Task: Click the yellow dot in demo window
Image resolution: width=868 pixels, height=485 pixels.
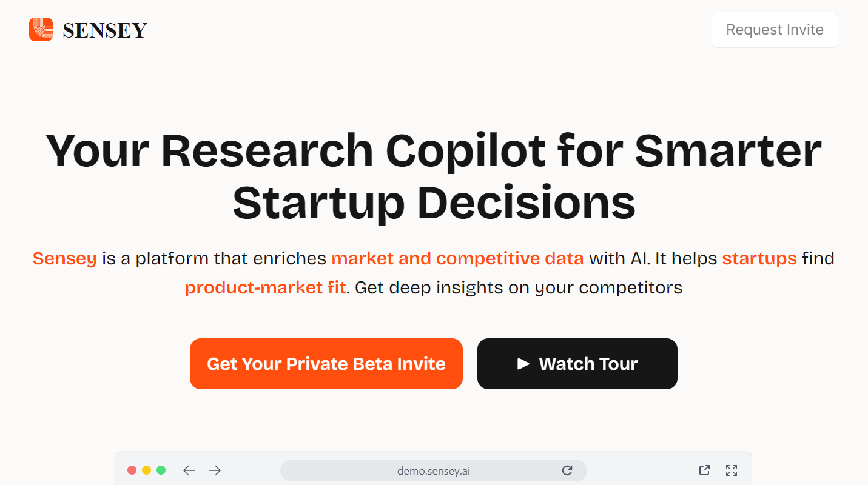Action: pos(146,470)
